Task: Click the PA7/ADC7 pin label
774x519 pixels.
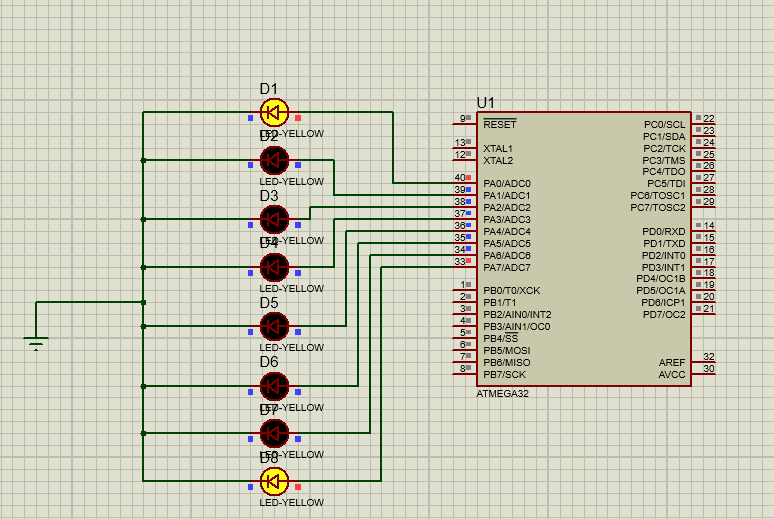Action: [507, 268]
